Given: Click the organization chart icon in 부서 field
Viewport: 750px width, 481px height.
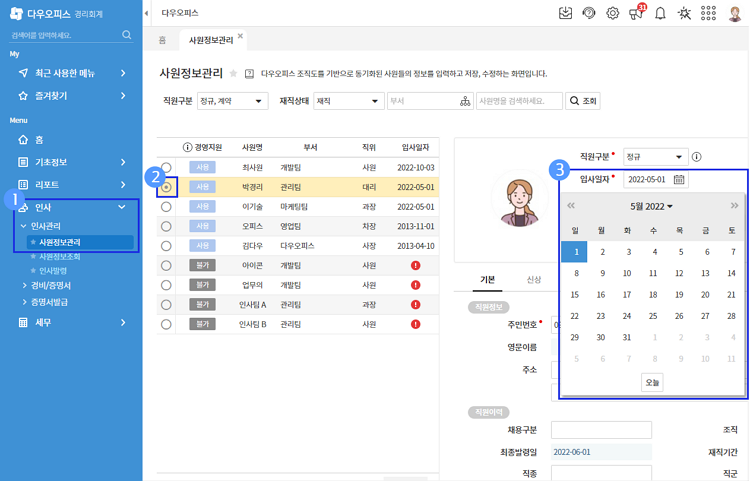Looking at the screenshot, I should point(465,101).
